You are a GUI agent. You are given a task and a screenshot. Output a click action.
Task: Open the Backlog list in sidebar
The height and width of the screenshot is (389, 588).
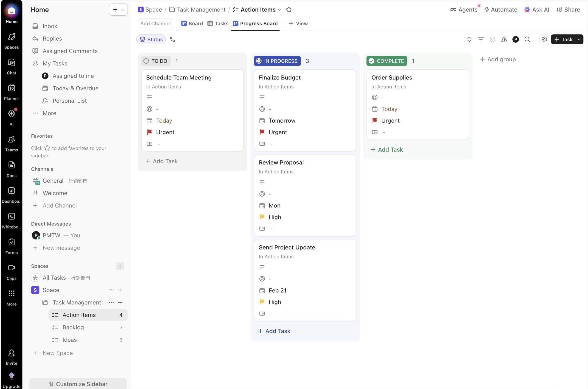[x=73, y=327]
